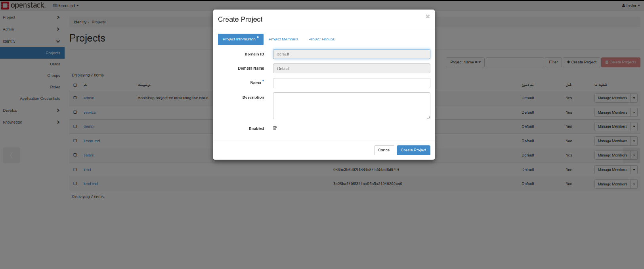The image size is (644, 269).
Task: Click the Filter button
Action: coord(554,62)
